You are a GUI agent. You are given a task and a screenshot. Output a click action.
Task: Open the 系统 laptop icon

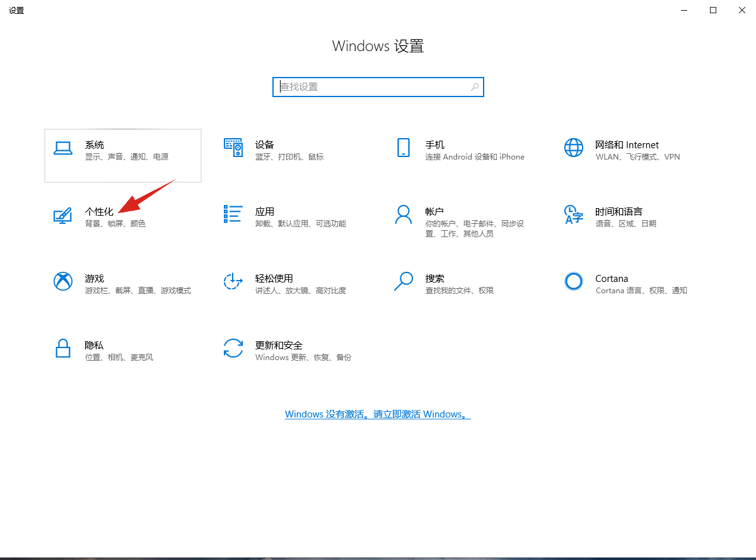tap(62, 148)
